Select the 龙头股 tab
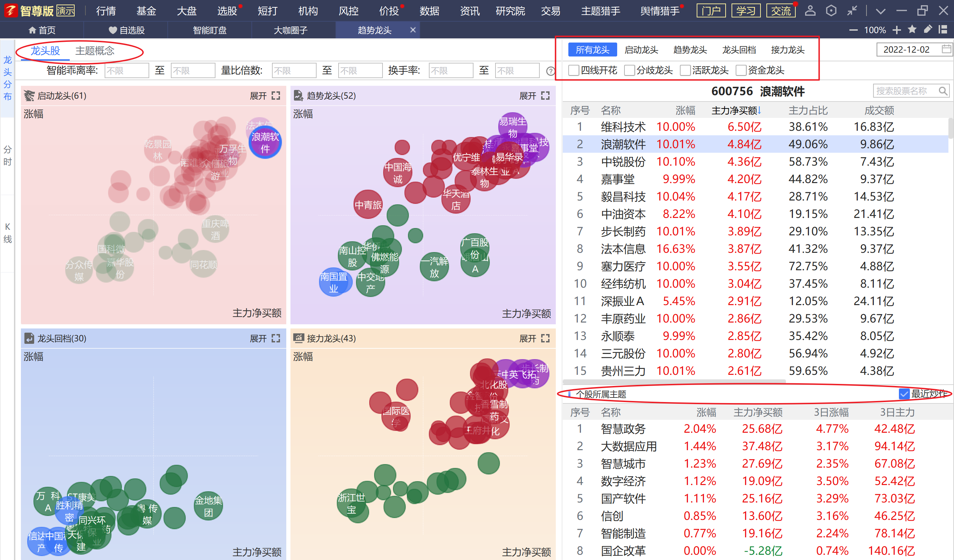954x560 pixels. (x=45, y=50)
